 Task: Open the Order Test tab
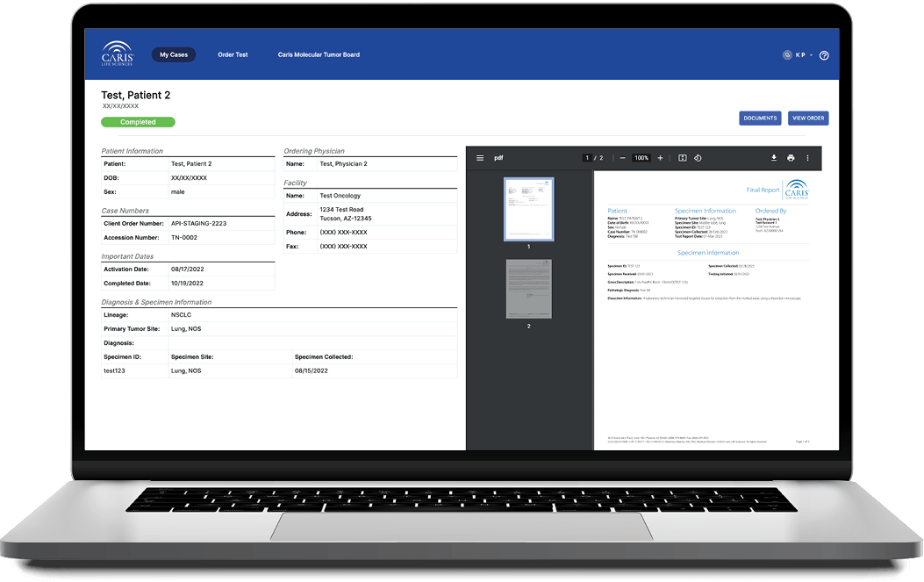tap(233, 54)
